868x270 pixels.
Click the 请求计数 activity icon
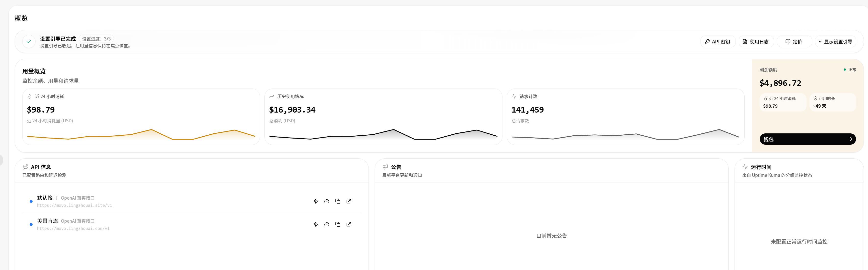pos(514,97)
